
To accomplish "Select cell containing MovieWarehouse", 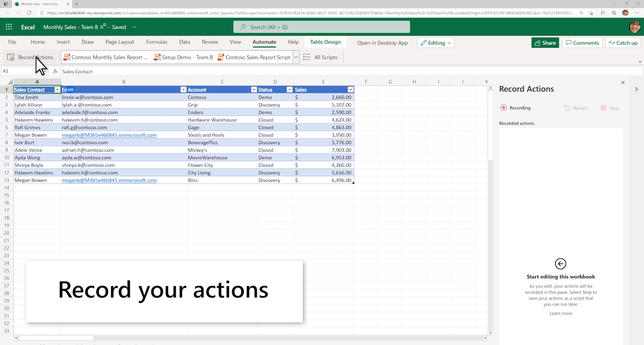I will pos(222,158).
